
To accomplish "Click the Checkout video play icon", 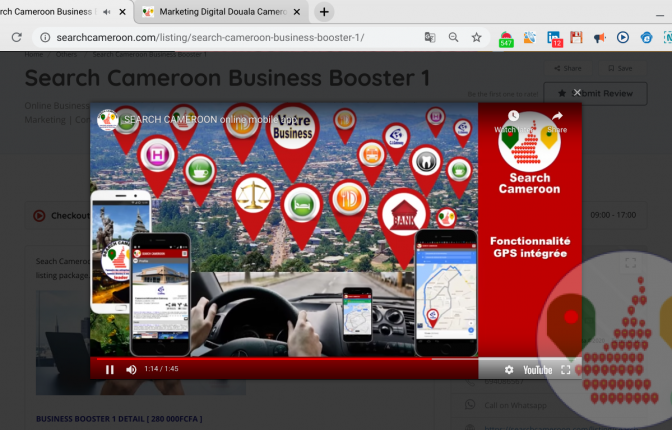I will (x=39, y=215).
